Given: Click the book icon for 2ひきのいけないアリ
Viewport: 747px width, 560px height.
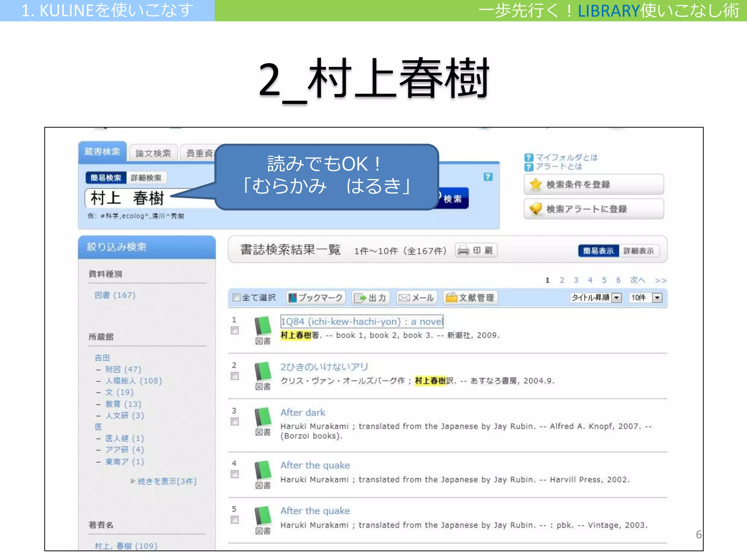Looking at the screenshot, I should pyautogui.click(x=263, y=372).
